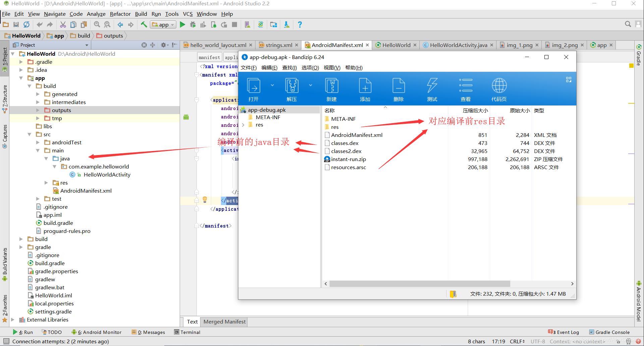Click the Cut scissors icon
The width and height of the screenshot is (644, 346).
[x=63, y=24]
